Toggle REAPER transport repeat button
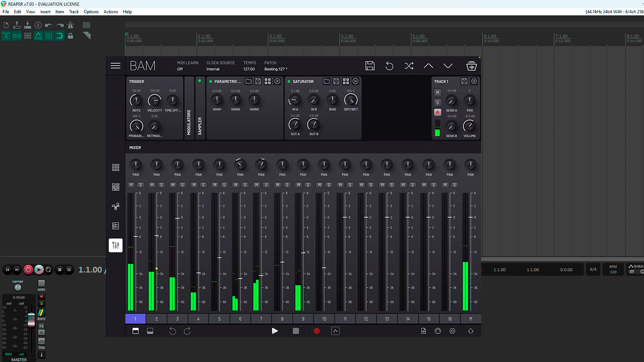Screen dimensions: 644x362 click(x=49, y=270)
